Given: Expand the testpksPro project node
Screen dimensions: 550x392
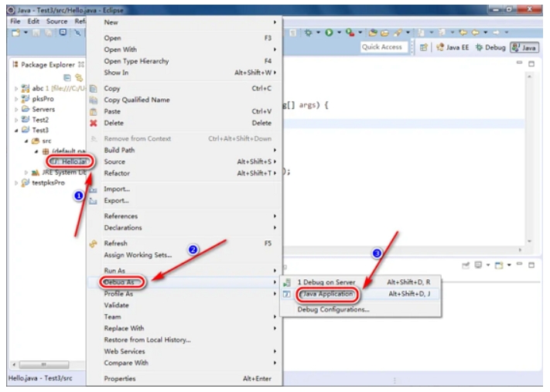Looking at the screenshot, I should point(17,182).
